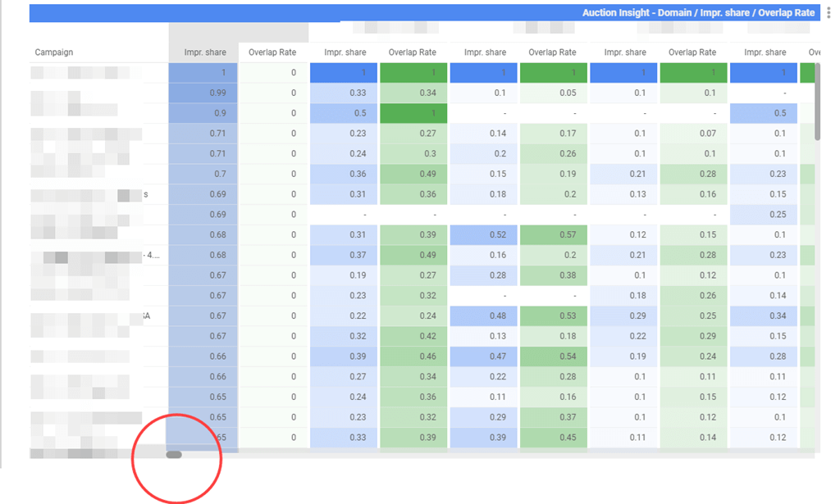Click the first Impr. share column header

205,52
